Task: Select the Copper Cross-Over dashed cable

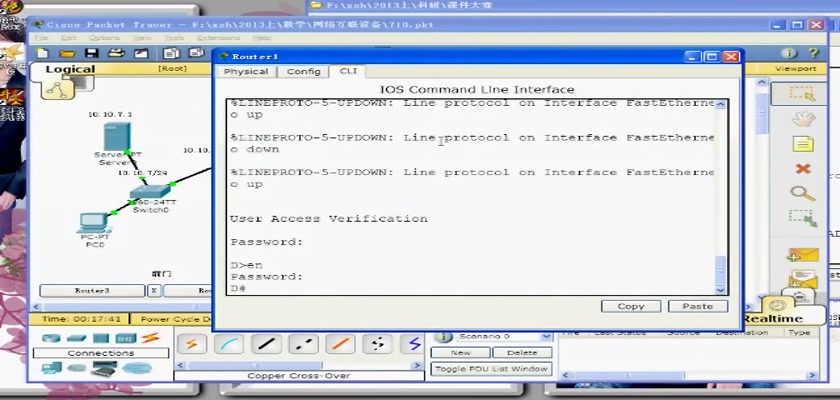Action: (303, 344)
